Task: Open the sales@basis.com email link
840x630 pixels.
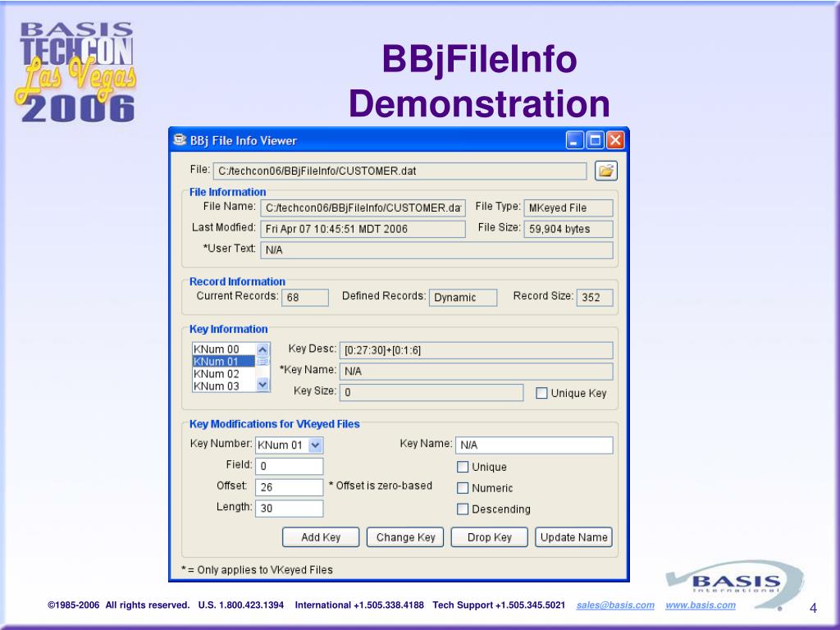Action: click(x=615, y=605)
